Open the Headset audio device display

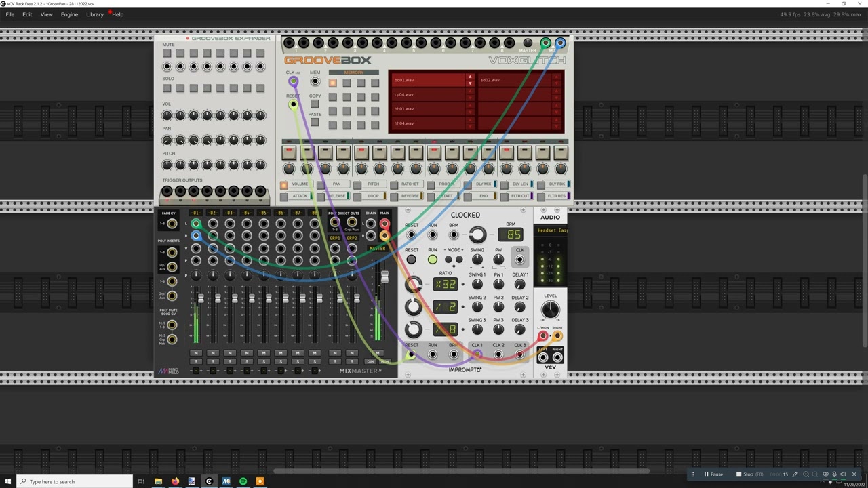[551, 230]
